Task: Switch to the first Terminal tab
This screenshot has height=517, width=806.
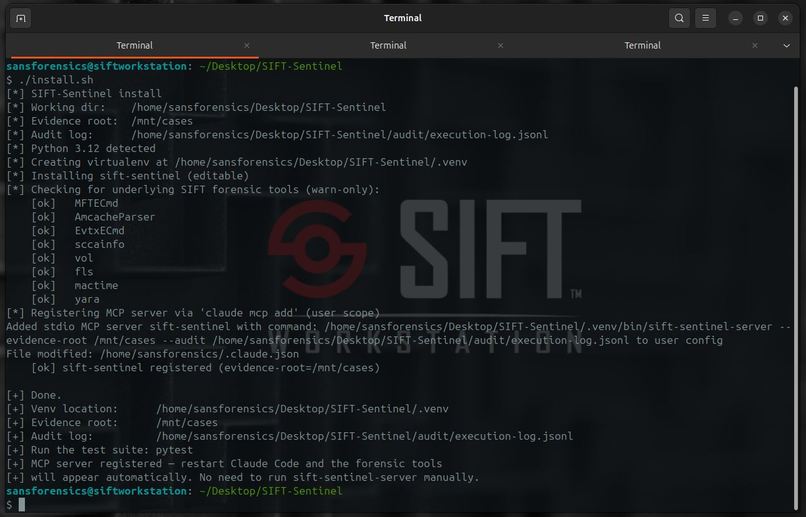Action: [134, 45]
